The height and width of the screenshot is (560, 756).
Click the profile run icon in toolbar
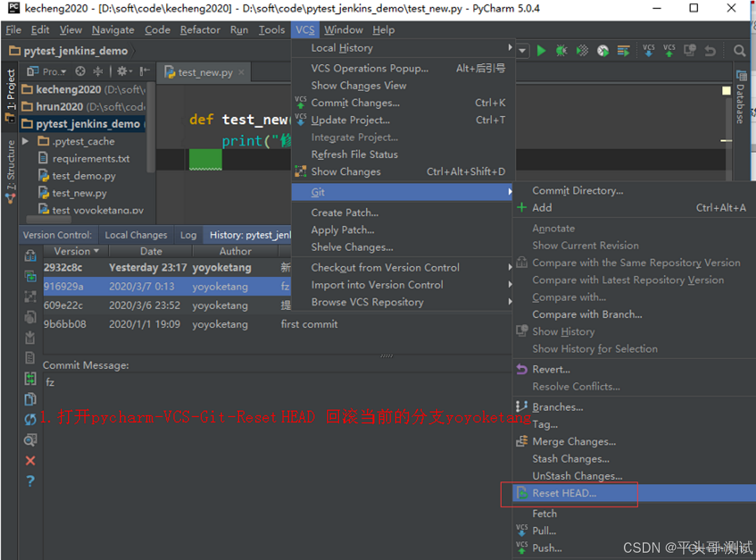pyautogui.click(x=603, y=51)
